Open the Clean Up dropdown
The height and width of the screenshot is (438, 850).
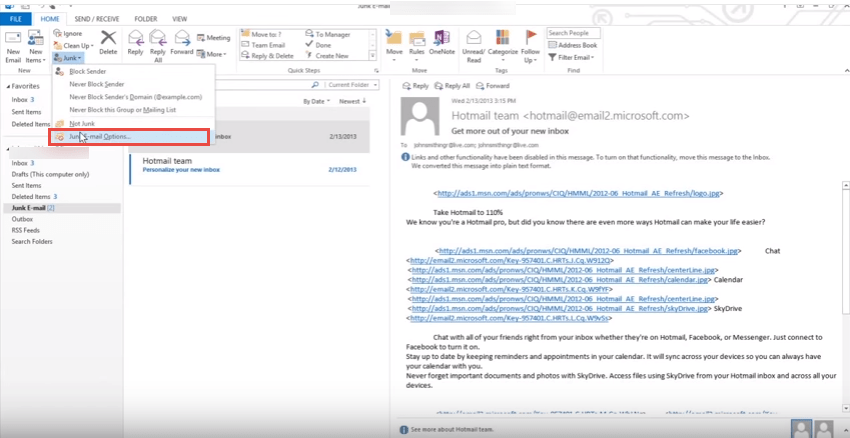[x=74, y=46]
